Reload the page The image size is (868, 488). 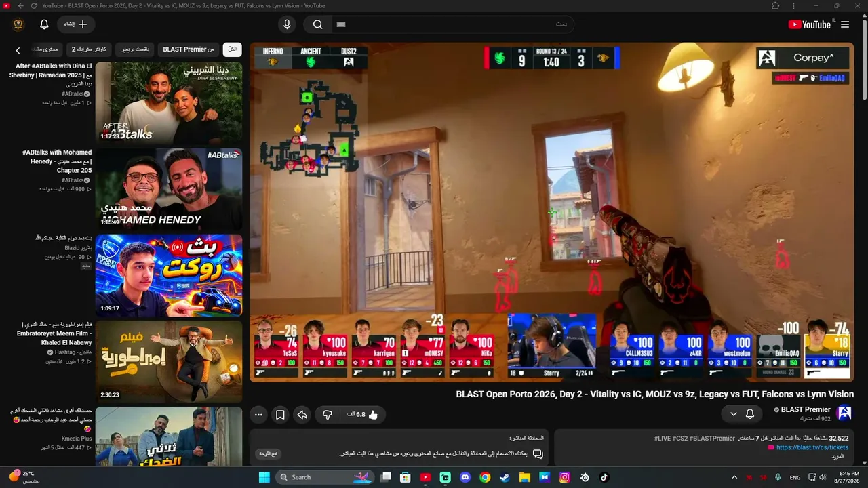(34, 6)
